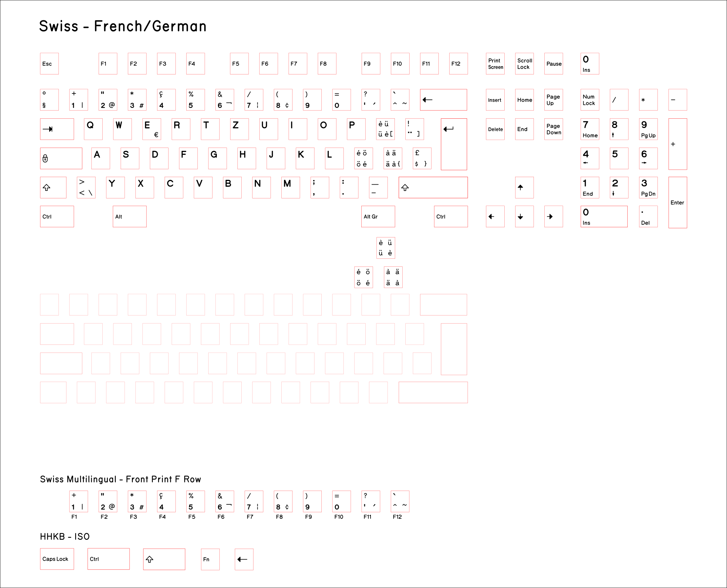This screenshot has width=727, height=588.
Task: Click the Pause key
Action: [x=553, y=64]
